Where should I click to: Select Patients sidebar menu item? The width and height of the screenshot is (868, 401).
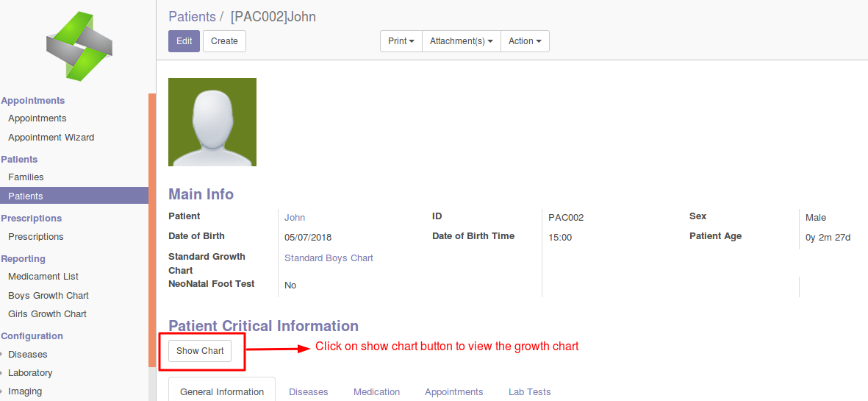coord(74,196)
